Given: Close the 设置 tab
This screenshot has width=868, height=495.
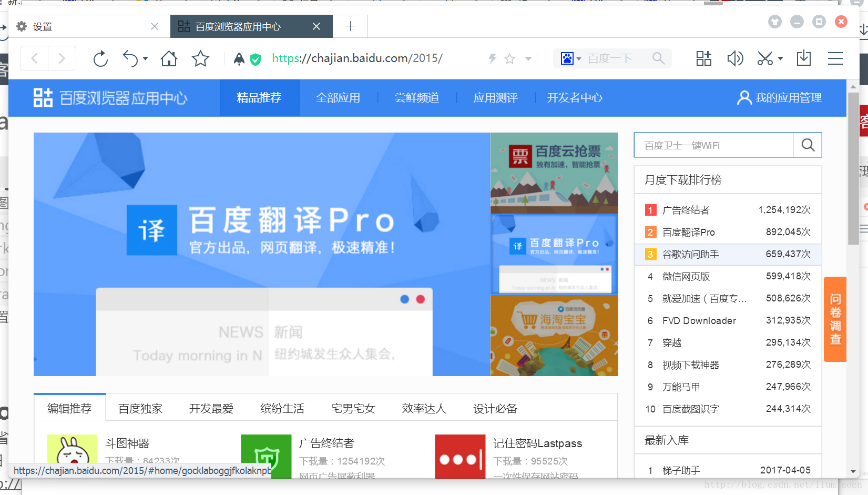Looking at the screenshot, I should pos(155,26).
